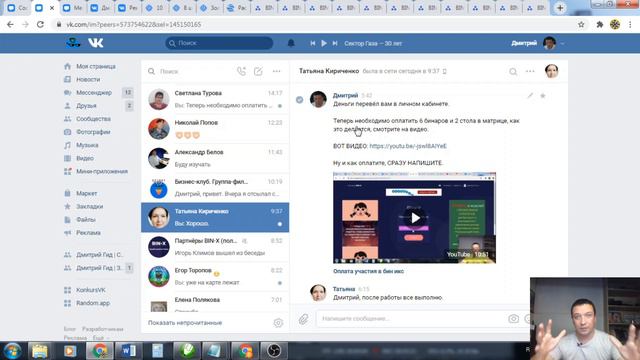The width and height of the screenshot is (640, 360).
Task: Open the Бизнес-клуб group chat
Action: (x=215, y=187)
